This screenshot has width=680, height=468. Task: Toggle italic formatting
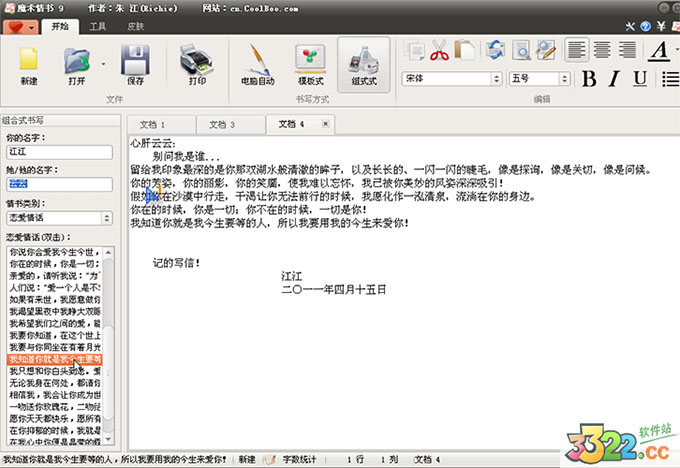[x=614, y=79]
